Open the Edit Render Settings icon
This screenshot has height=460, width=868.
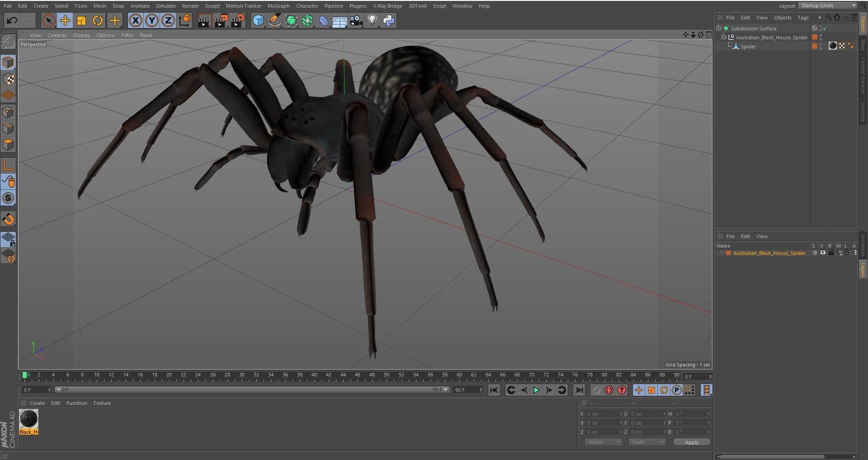click(x=238, y=20)
